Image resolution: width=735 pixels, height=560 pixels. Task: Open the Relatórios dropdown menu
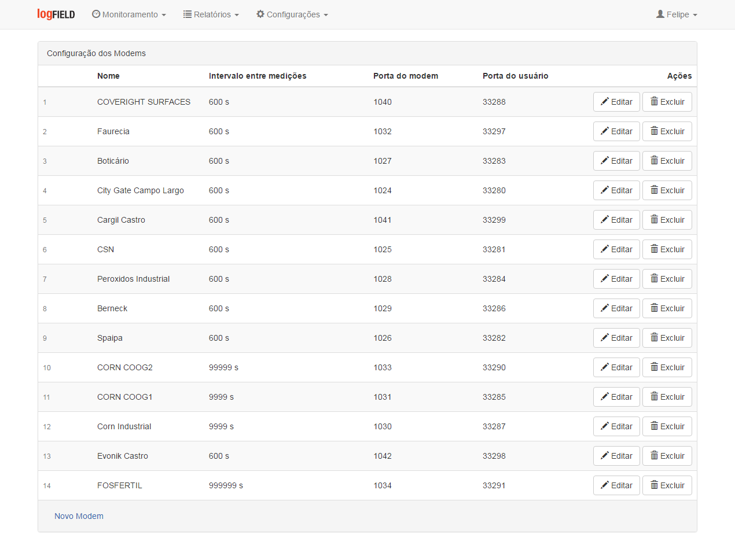pos(211,14)
